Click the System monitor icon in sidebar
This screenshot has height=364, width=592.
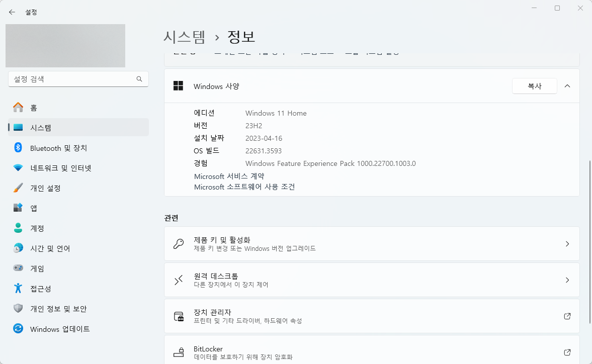(x=18, y=128)
